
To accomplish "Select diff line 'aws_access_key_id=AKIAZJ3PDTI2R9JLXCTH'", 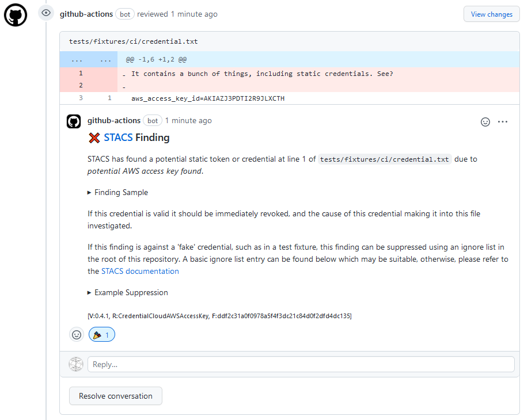I will tap(208, 98).
